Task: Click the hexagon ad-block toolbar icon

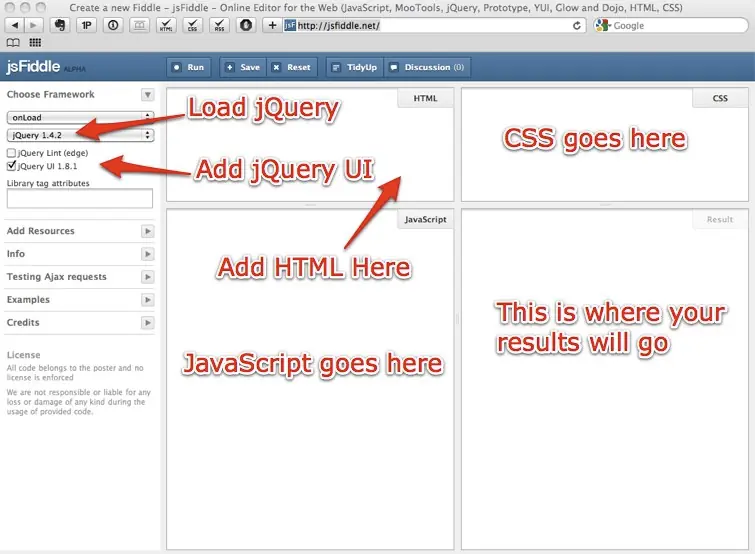Action: coord(246,26)
